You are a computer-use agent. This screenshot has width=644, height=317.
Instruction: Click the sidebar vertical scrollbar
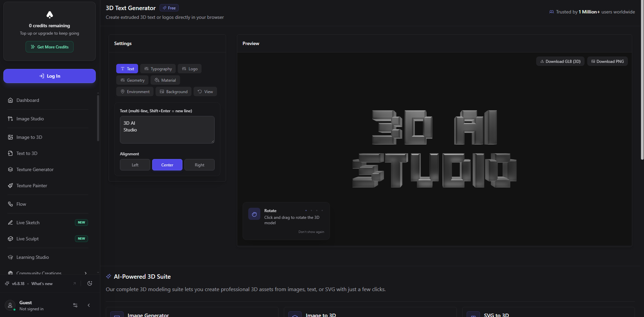click(x=98, y=118)
